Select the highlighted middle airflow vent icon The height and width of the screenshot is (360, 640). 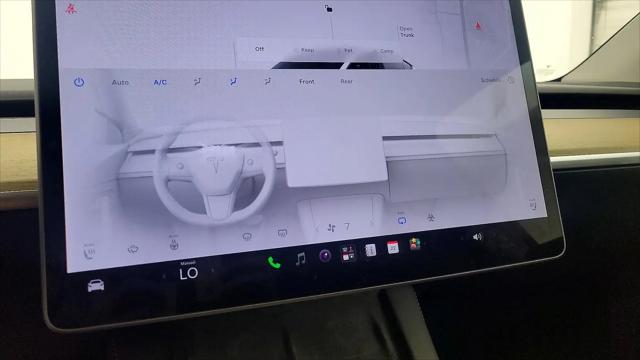(233, 82)
